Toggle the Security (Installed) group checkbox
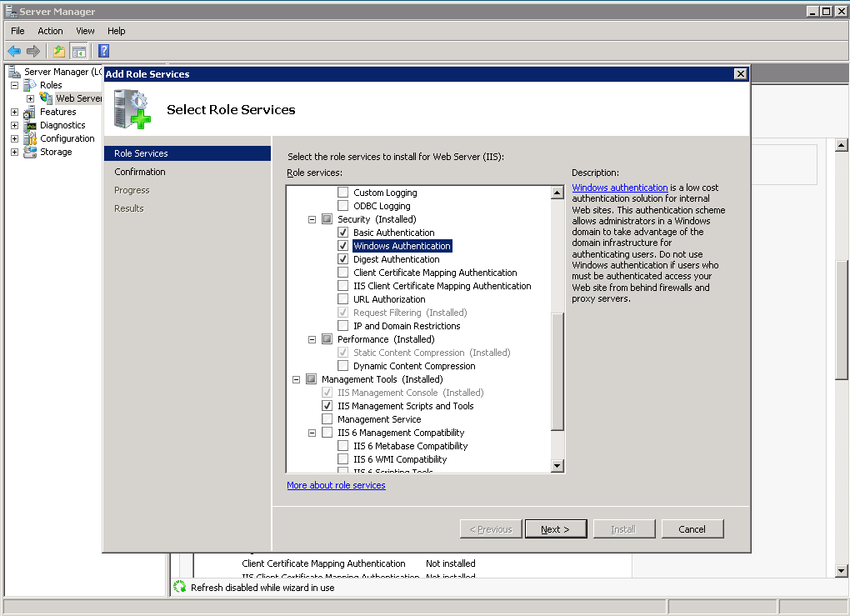This screenshot has width=850, height=616. click(327, 219)
